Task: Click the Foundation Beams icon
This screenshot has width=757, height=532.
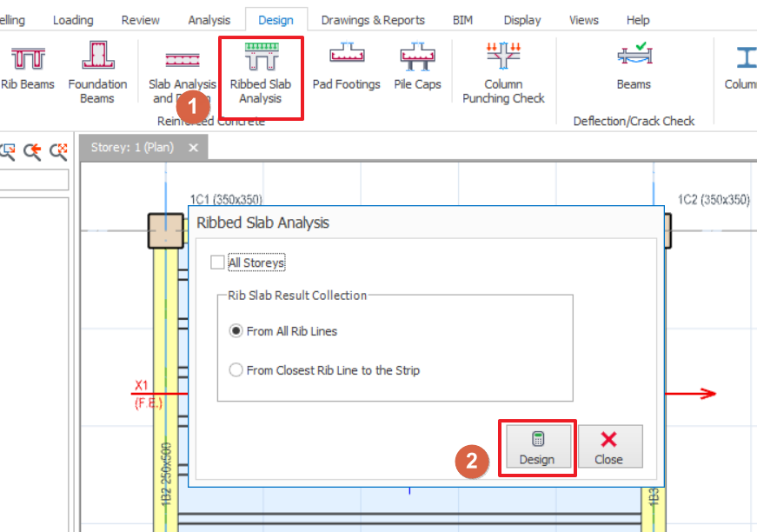Action: pos(97,73)
